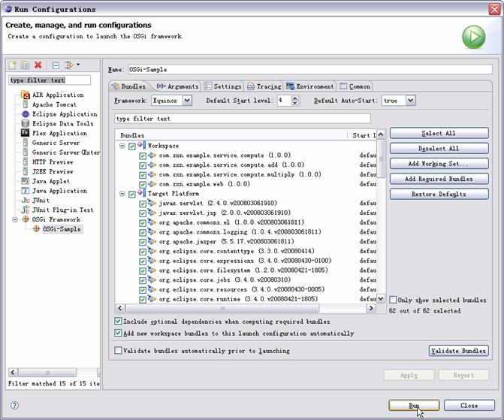
Task: Select the Java Applet icon
Action: click(26, 181)
